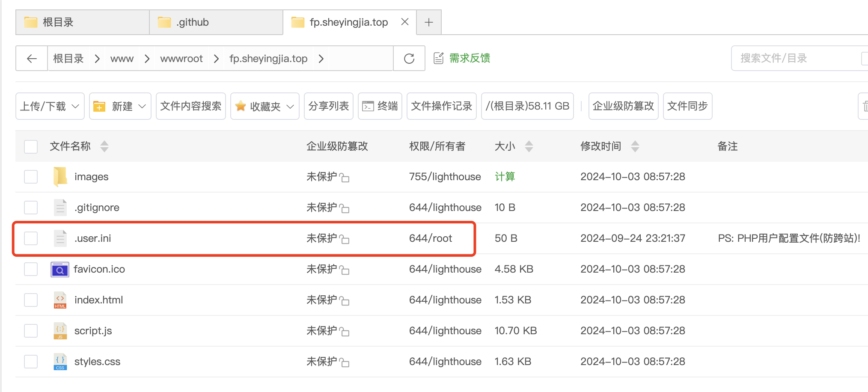Click 计算 to calculate images folder size
The image size is (868, 392).
[505, 177]
